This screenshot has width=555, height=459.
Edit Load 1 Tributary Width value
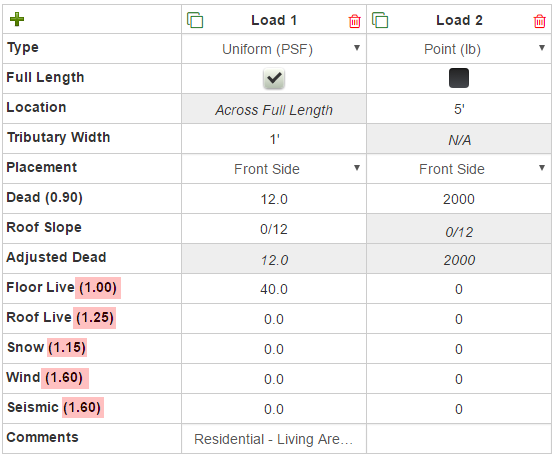pyautogui.click(x=274, y=139)
